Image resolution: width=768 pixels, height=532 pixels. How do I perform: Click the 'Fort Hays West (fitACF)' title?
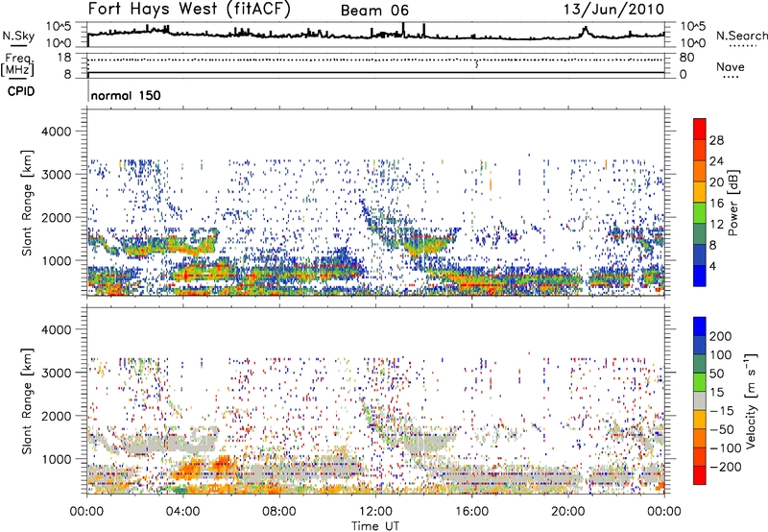click(189, 10)
